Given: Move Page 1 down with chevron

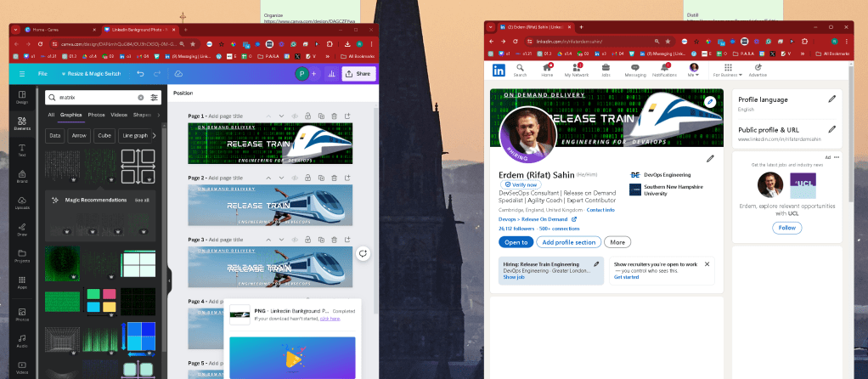Looking at the screenshot, I should pos(281,116).
